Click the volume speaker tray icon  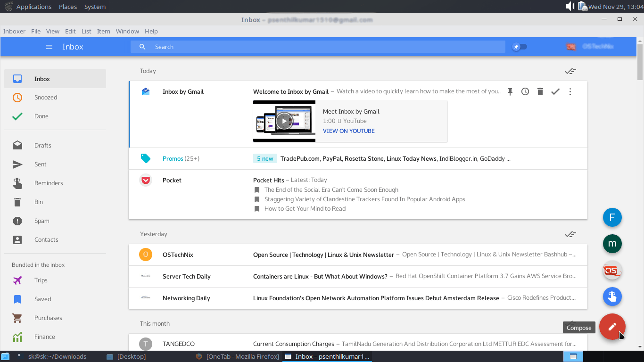click(x=570, y=6)
